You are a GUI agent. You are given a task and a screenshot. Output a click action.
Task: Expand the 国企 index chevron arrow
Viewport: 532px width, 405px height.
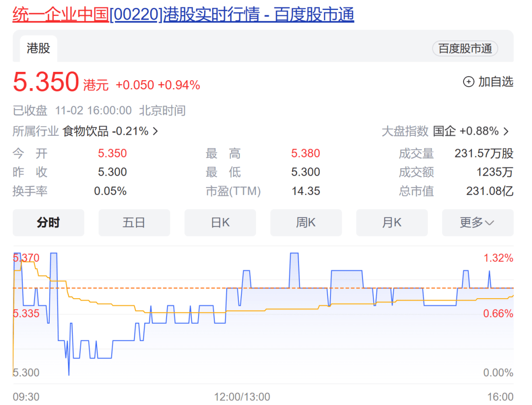pos(506,131)
